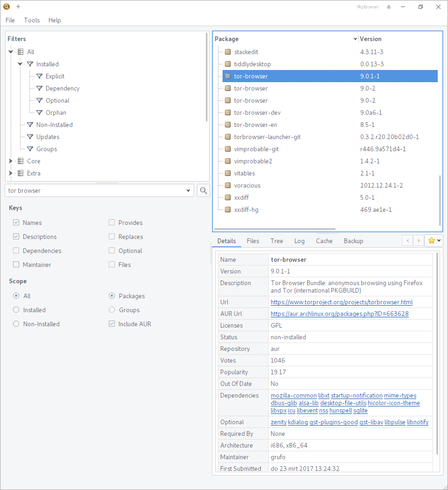Click the stackedit package icon
448x490 pixels.
[228, 51]
